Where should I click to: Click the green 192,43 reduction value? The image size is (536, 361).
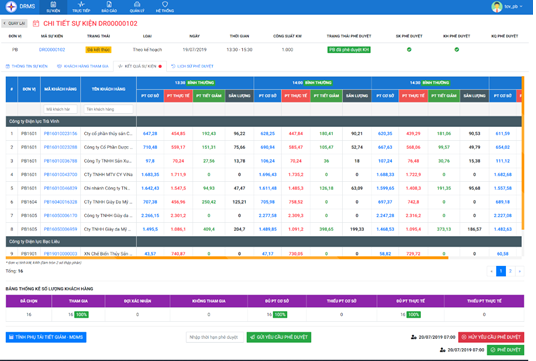209,134
